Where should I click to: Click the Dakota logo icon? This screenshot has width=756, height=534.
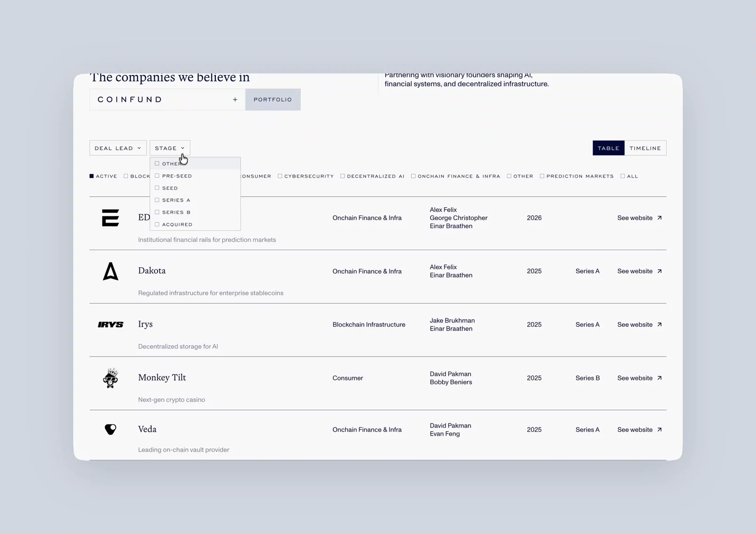tap(111, 271)
